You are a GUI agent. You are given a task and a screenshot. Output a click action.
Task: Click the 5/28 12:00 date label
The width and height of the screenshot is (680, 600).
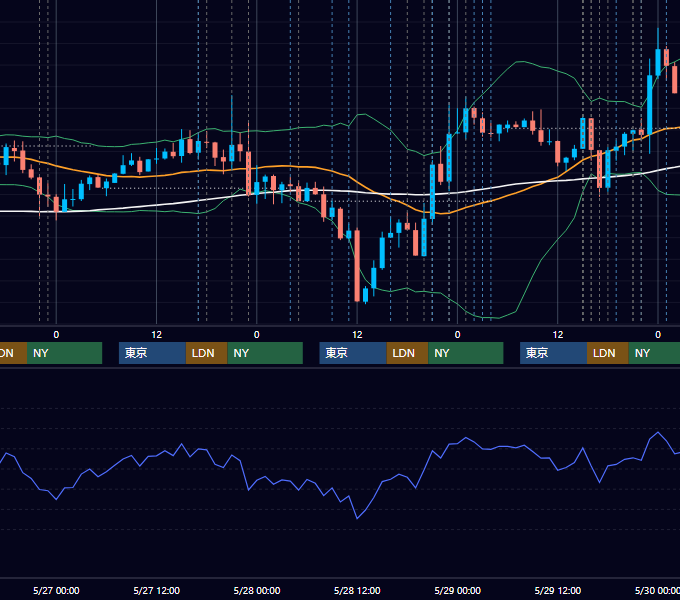pos(357,590)
